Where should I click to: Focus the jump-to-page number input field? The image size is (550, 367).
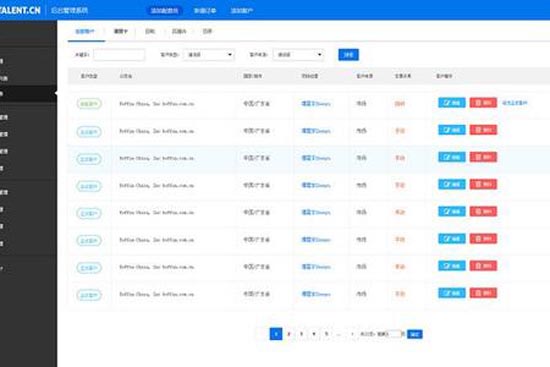pos(395,334)
